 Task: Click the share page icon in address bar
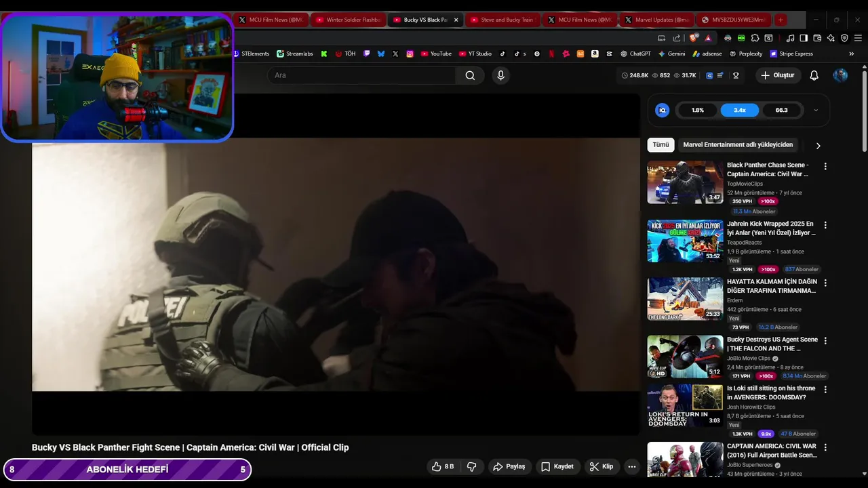pos(677,38)
